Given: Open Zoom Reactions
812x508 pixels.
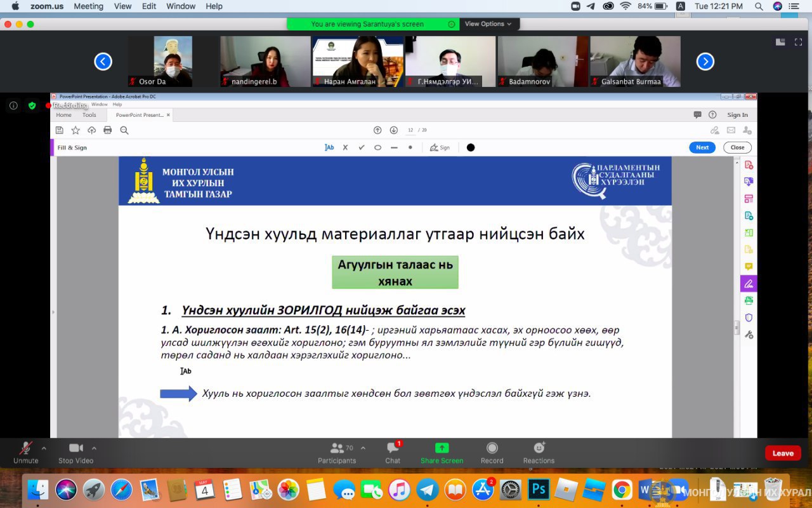Looking at the screenshot, I should coord(539,453).
